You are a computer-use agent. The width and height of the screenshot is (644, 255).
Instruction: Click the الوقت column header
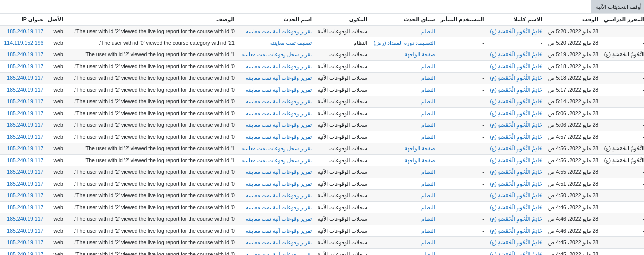[590, 19]
